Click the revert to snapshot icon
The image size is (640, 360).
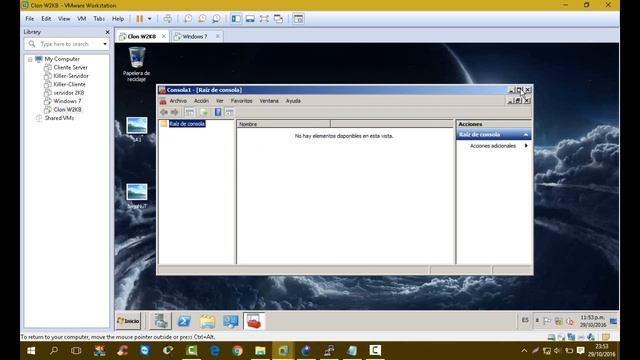(x=202, y=19)
